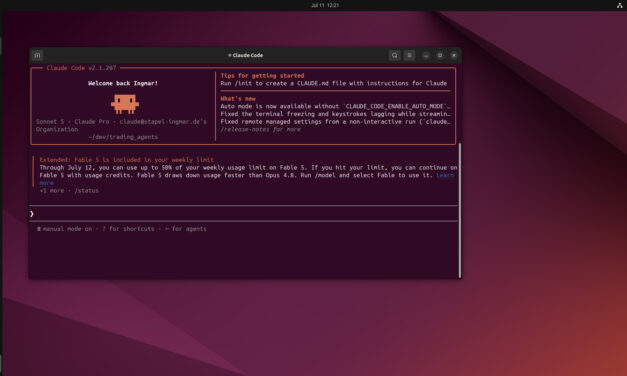Click the 'Extended: Fable 5 is included' heading
The height and width of the screenshot is (376, 627).
(x=126, y=160)
